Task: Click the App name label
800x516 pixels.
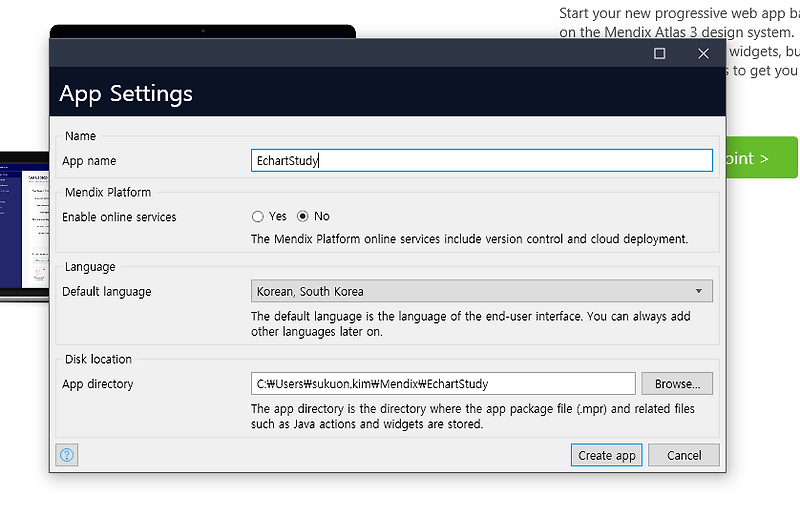Action: click(89, 161)
